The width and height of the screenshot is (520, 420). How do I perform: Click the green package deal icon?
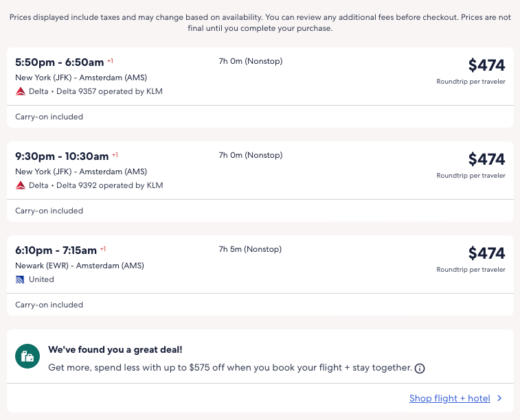(x=27, y=355)
